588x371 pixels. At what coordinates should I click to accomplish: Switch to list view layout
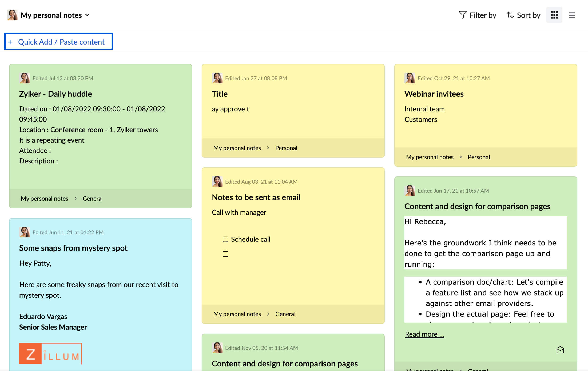click(572, 15)
